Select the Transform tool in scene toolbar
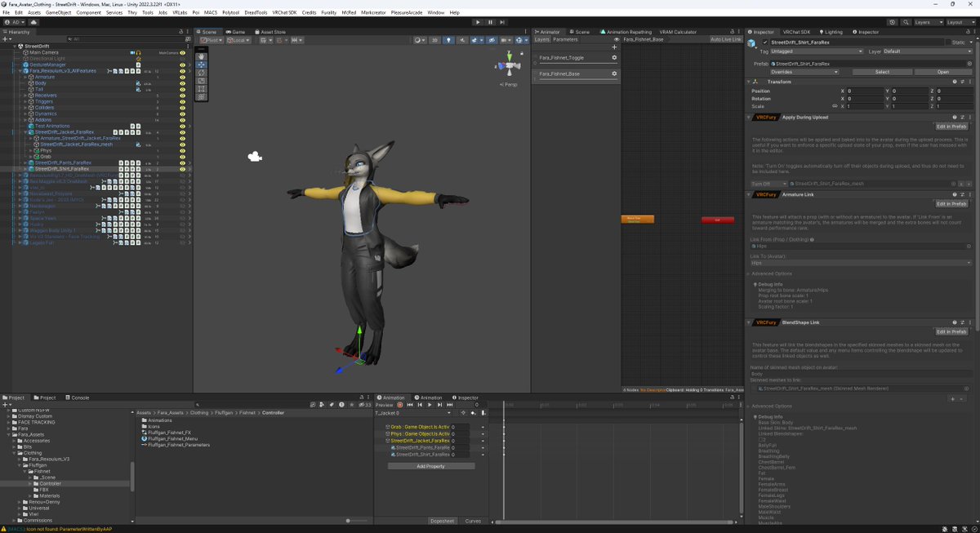Screen dimensions: 980x533 [202, 97]
